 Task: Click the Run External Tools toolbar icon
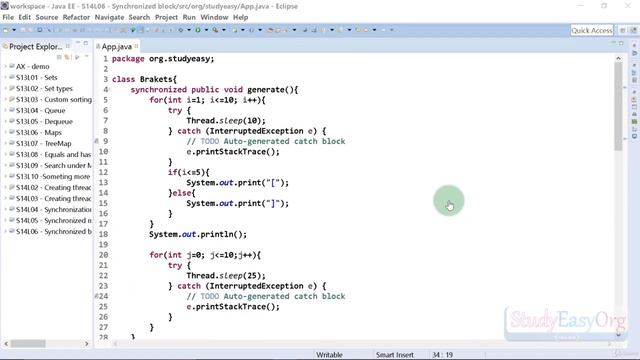[x=215, y=30]
